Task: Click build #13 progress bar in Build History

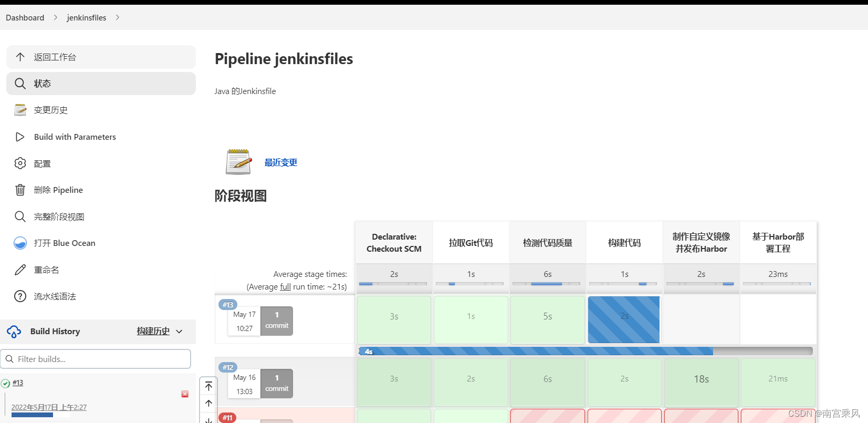Action: tap(41, 415)
